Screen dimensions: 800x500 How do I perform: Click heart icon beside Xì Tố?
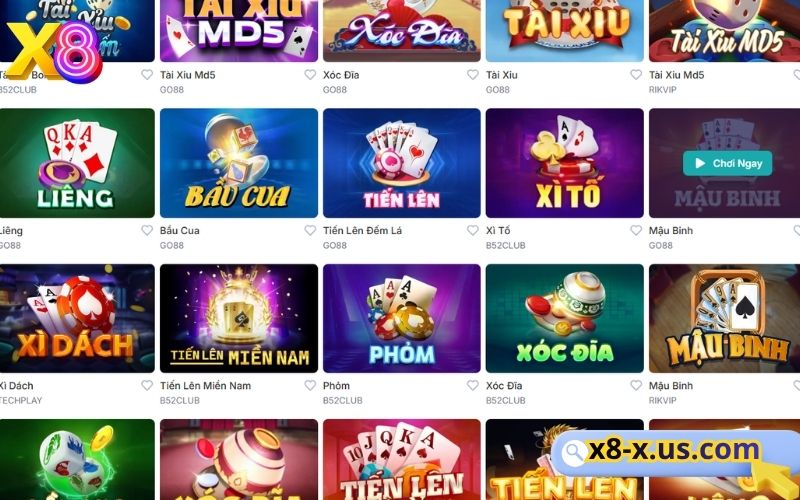(636, 231)
